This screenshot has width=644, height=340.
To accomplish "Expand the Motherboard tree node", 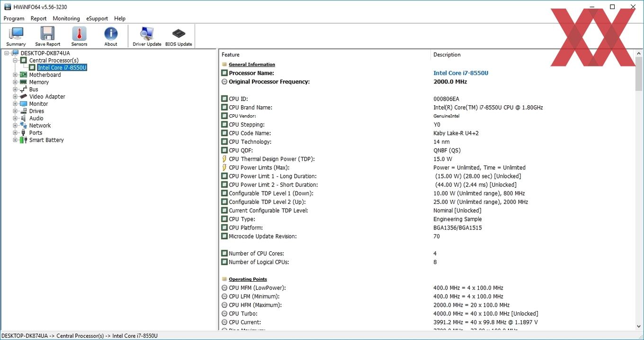I will tap(15, 75).
